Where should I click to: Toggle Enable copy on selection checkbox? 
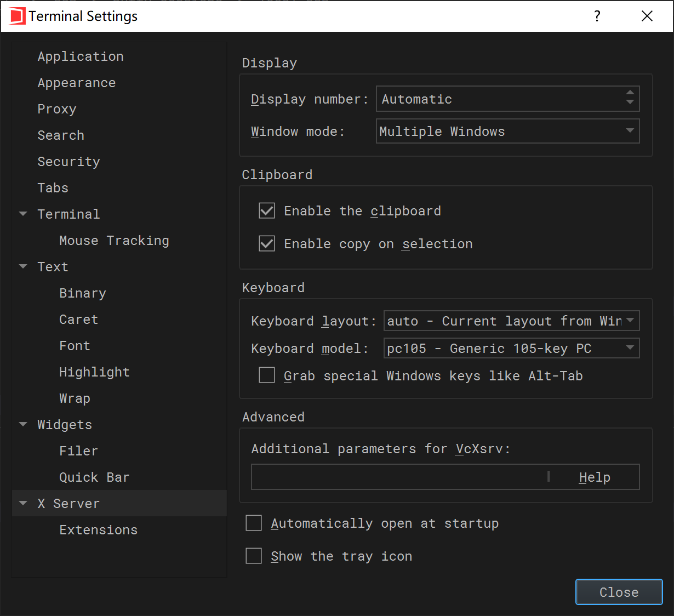click(267, 243)
